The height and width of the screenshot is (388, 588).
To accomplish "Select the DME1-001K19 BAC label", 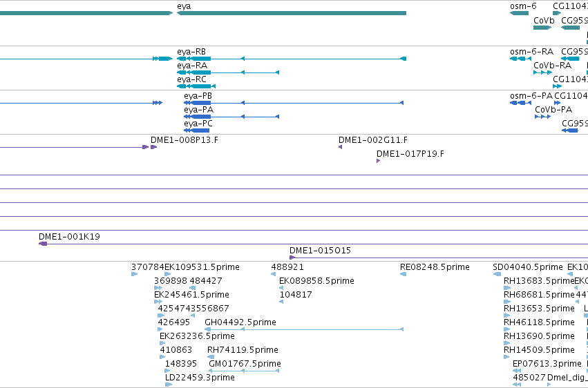I will pyautogui.click(x=69, y=237).
